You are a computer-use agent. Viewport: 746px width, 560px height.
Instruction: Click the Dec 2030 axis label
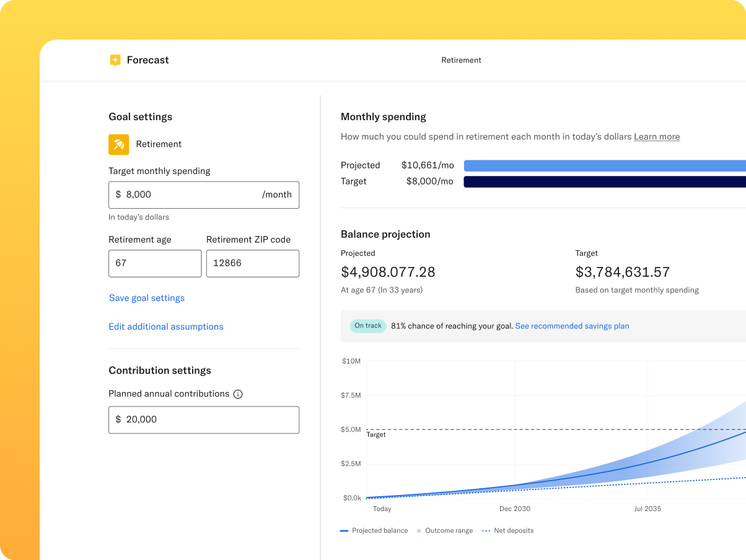515,509
